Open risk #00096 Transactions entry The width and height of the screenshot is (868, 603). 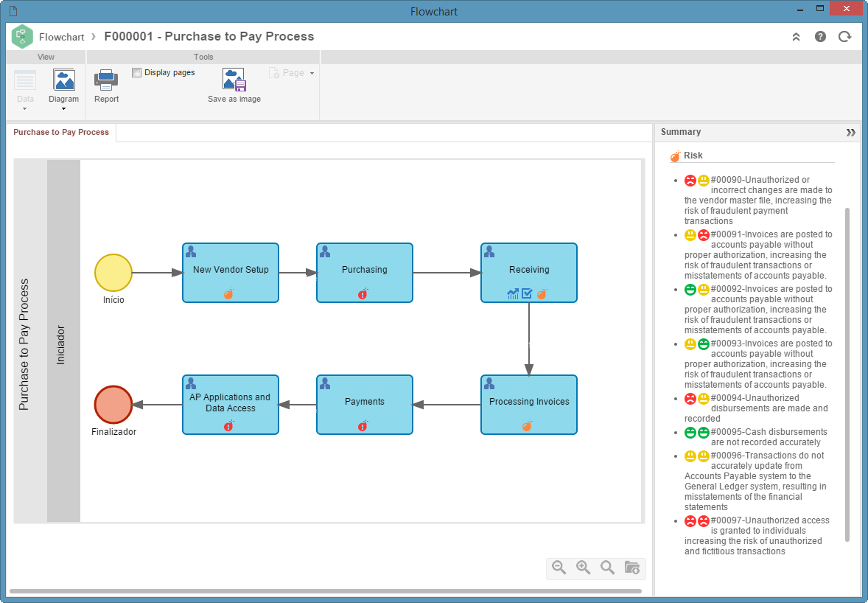(756, 481)
